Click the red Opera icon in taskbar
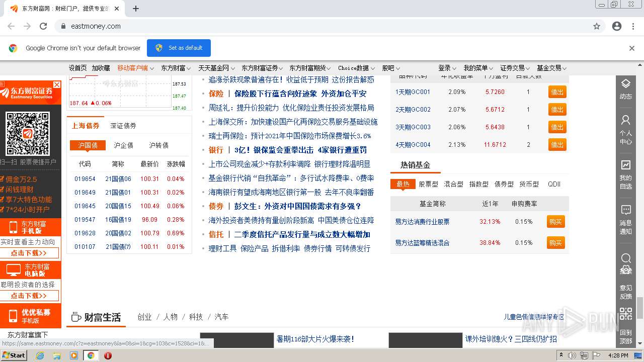 click(108, 355)
